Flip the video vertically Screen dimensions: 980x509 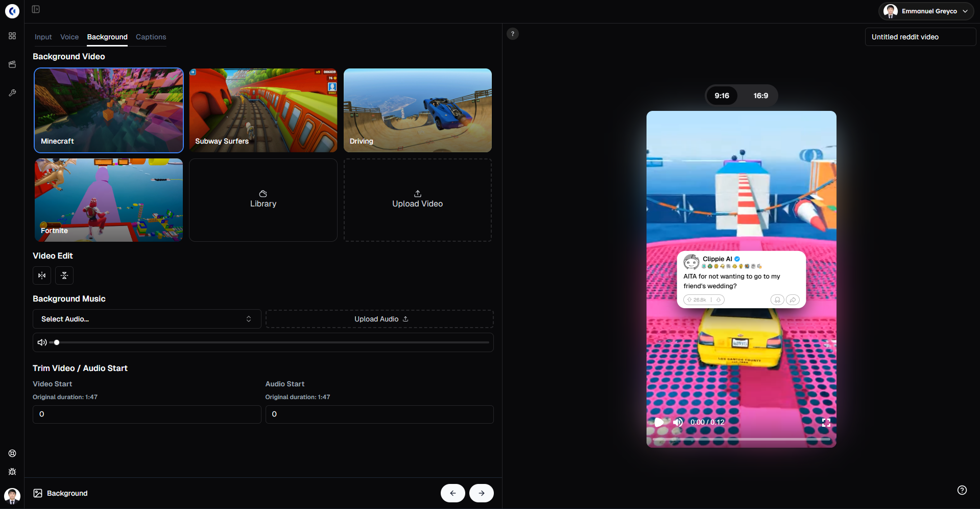coord(64,275)
